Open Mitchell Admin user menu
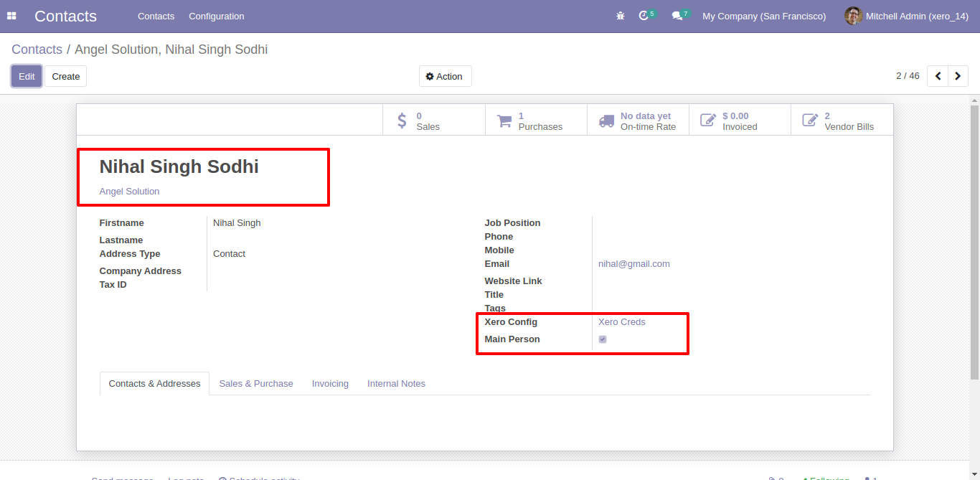980x480 pixels. pyautogui.click(x=908, y=16)
